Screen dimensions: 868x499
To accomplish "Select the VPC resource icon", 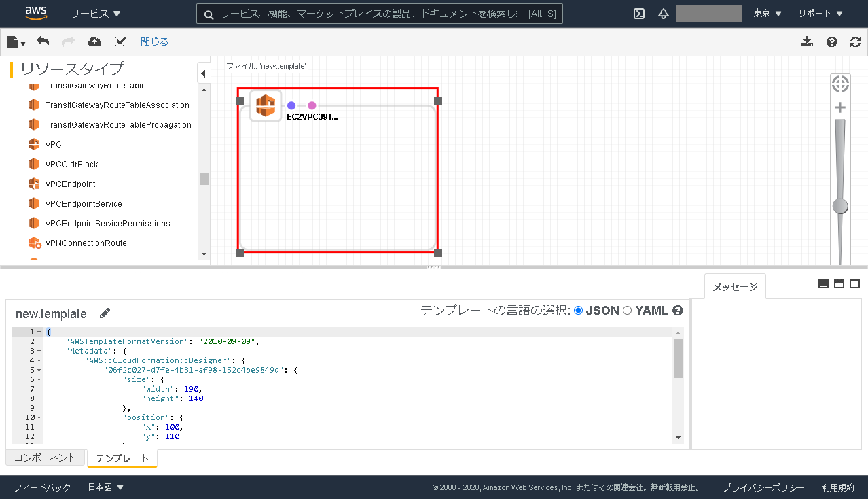I will [x=34, y=144].
